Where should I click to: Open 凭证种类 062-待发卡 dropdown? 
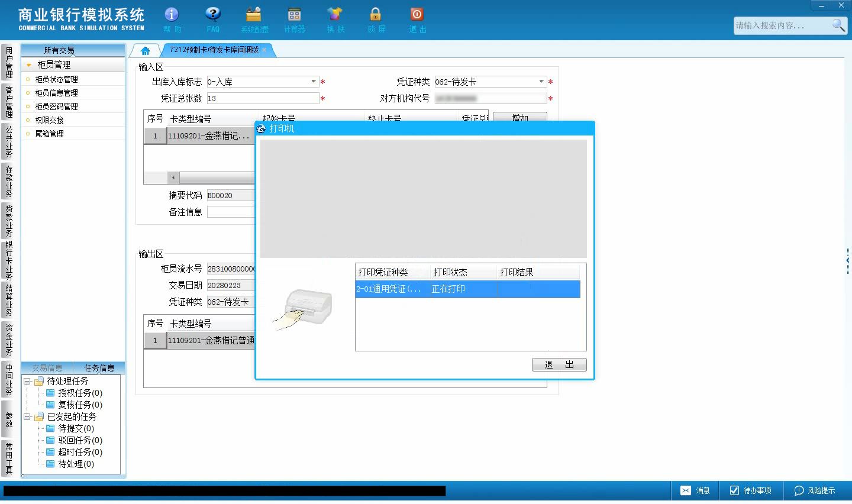click(541, 82)
